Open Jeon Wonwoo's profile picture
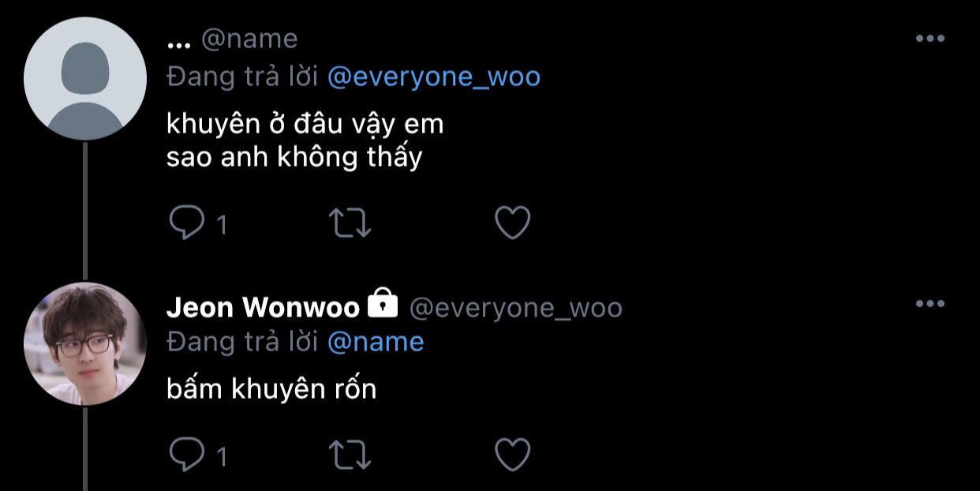Image resolution: width=980 pixels, height=491 pixels. pos(85,344)
